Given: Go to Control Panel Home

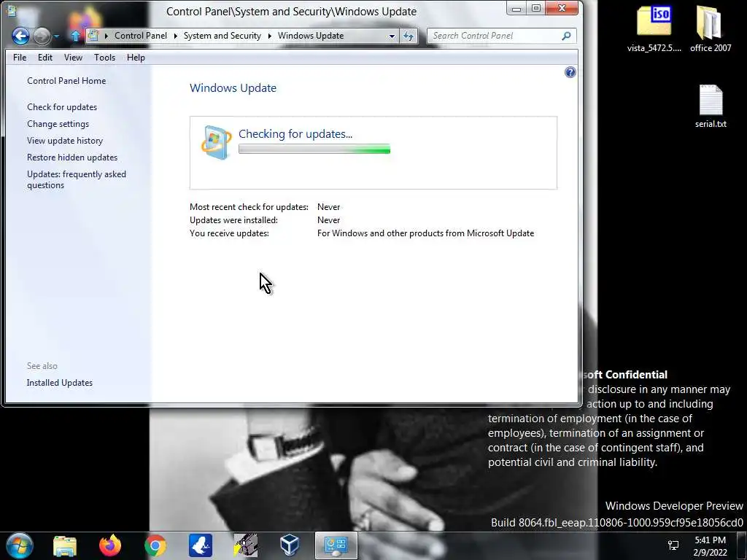Looking at the screenshot, I should pos(66,81).
